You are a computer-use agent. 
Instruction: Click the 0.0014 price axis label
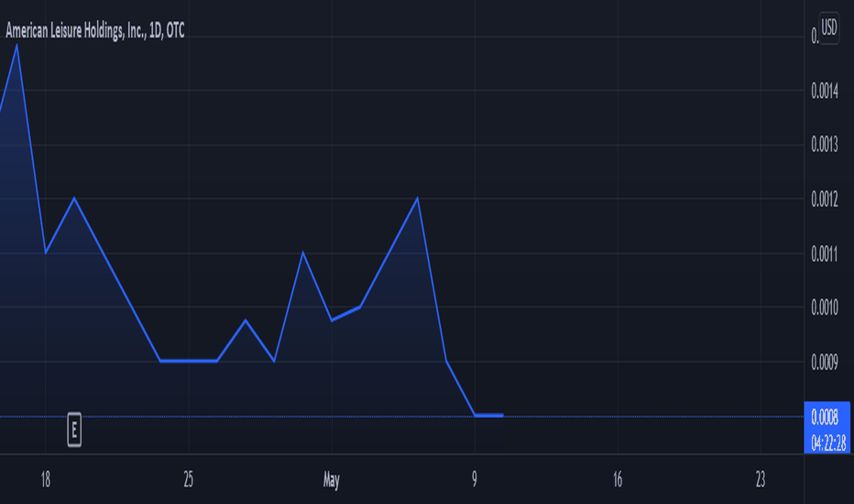tap(825, 91)
